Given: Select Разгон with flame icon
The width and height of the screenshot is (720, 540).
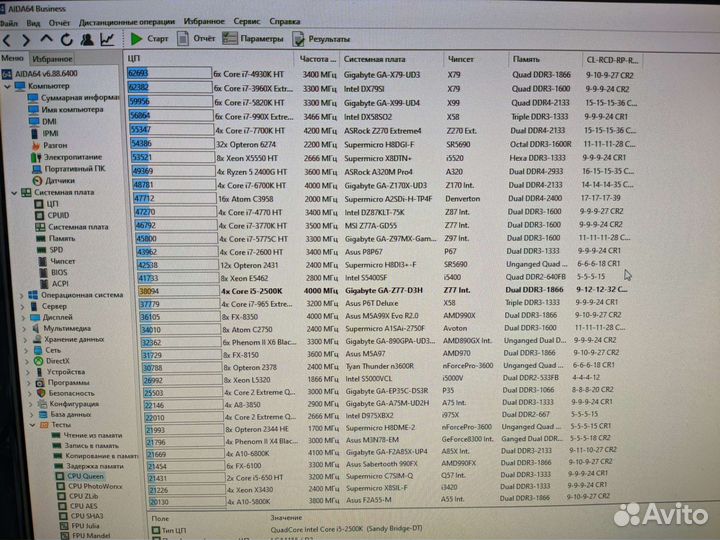Looking at the screenshot, I should 49,145.
